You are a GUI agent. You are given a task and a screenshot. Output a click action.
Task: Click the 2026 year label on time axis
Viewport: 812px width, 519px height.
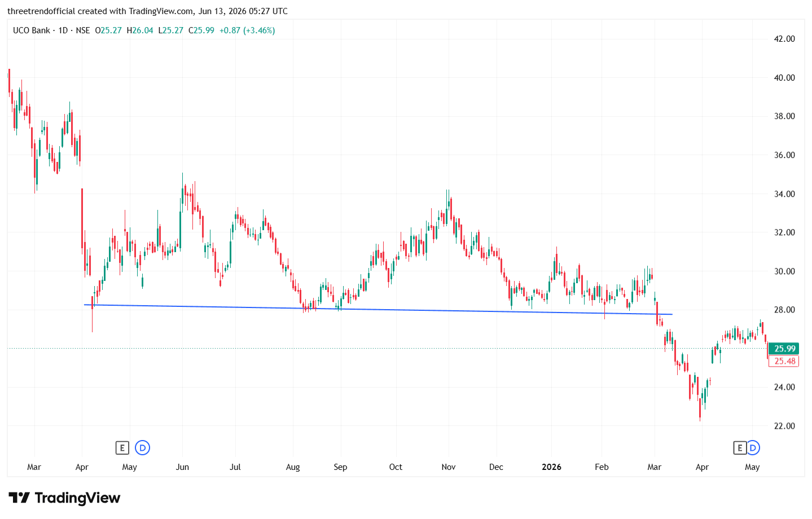pos(551,467)
